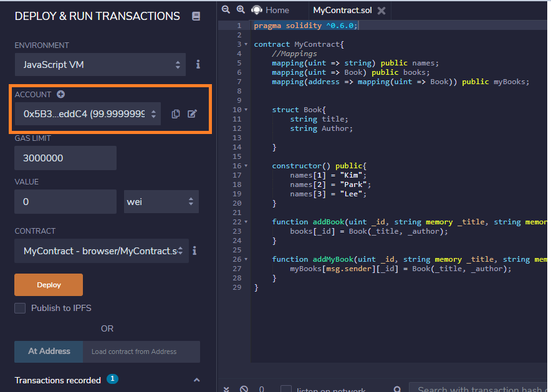Click the At Address button

[x=49, y=351]
